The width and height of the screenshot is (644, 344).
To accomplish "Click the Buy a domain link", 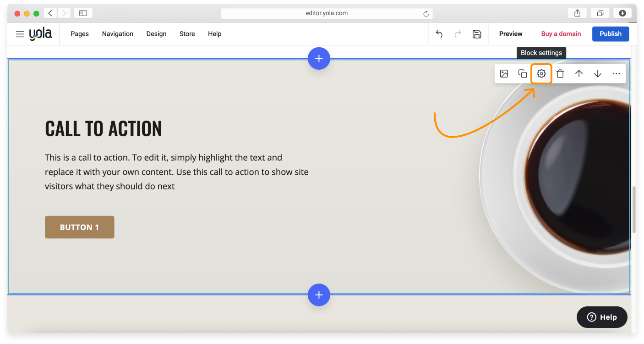I will [561, 34].
